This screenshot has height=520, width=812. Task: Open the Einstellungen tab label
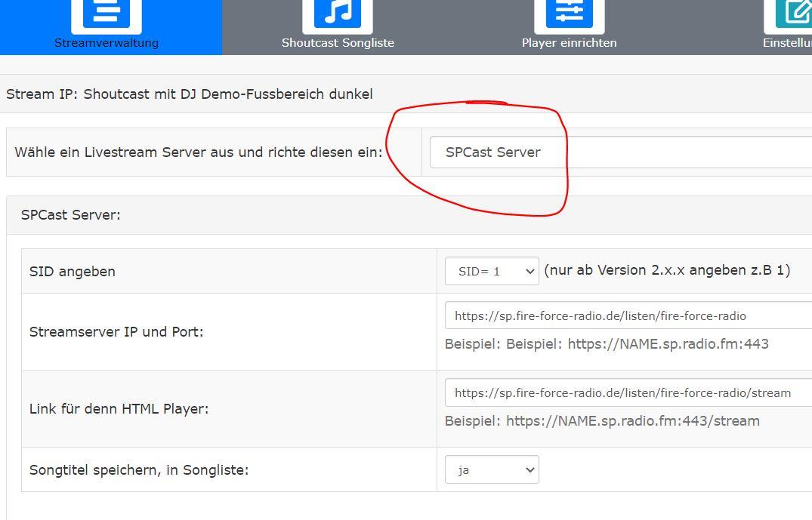click(x=787, y=43)
